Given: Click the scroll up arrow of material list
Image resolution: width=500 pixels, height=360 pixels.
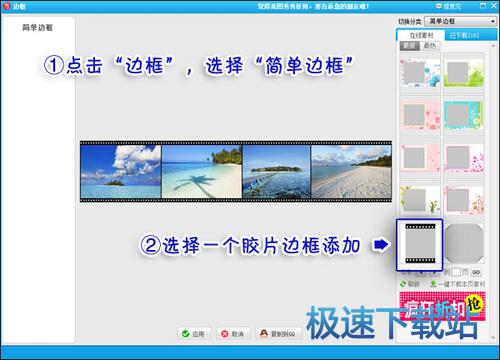Looking at the screenshot, I should [x=493, y=45].
